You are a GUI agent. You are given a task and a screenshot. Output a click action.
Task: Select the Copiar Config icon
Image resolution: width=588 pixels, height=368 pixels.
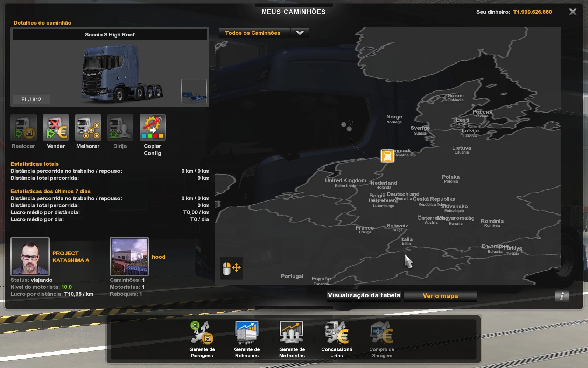click(x=152, y=128)
